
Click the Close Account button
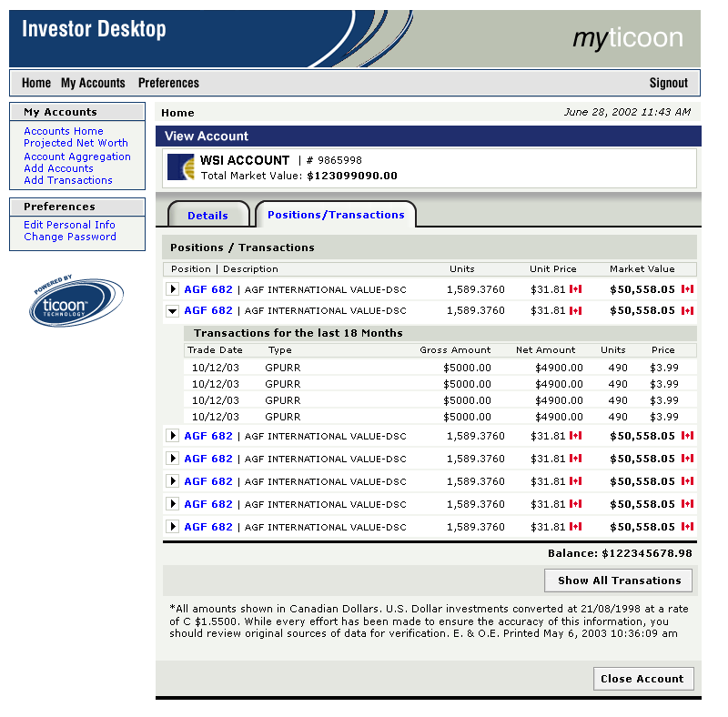[x=642, y=679]
